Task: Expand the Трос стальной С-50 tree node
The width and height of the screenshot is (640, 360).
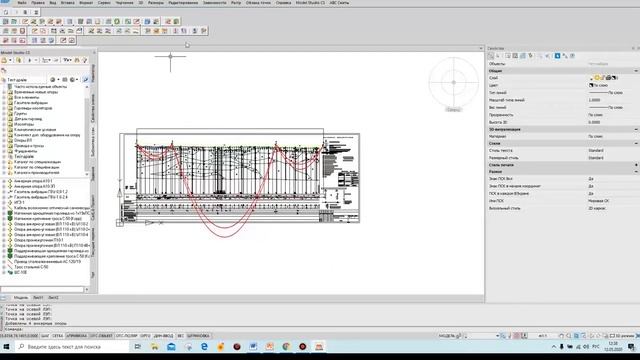Action: 4,267
